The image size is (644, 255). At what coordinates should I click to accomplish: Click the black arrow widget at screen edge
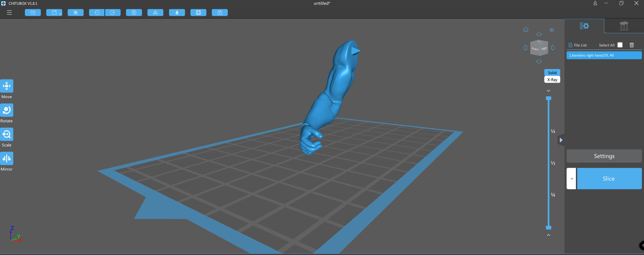click(642, 245)
